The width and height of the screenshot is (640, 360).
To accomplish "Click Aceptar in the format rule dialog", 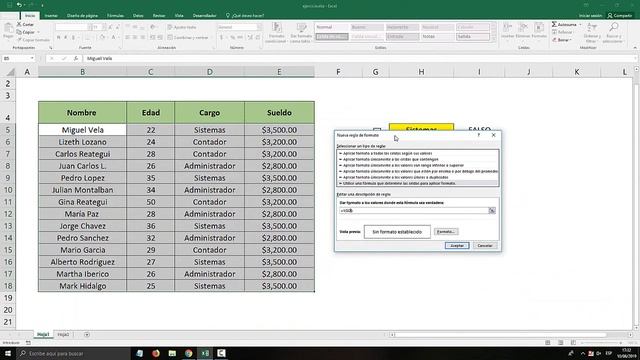I will [457, 245].
